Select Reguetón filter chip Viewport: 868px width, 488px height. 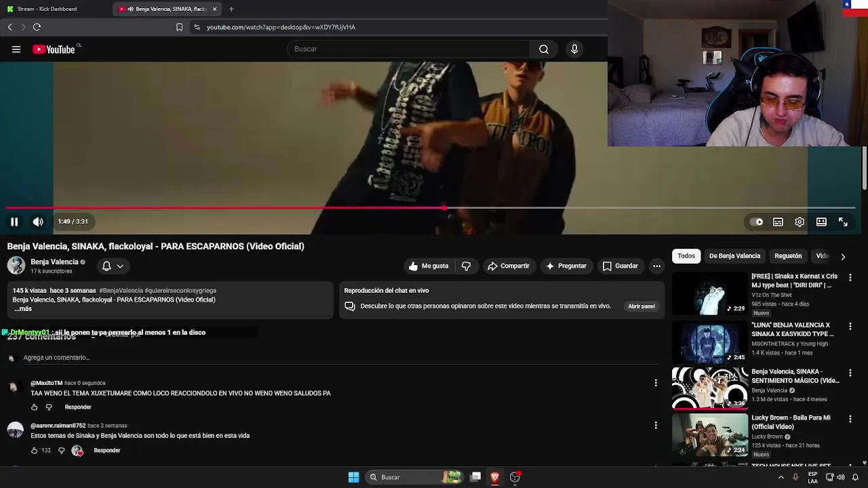coord(788,256)
